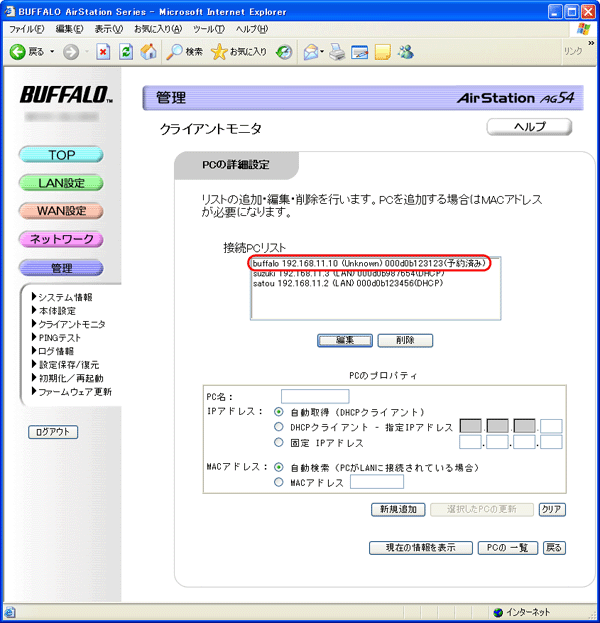Click the IE Forward arrow icon
The height and width of the screenshot is (623, 600).
(x=71, y=52)
